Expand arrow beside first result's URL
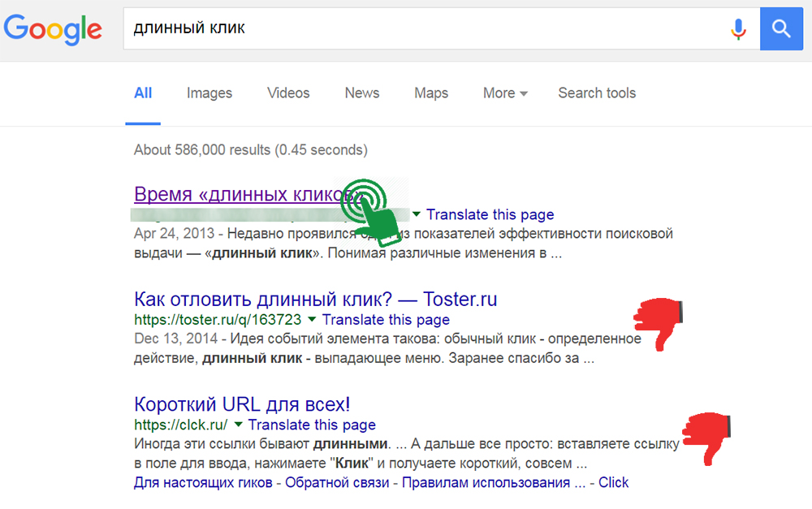This screenshot has width=812, height=509. (x=417, y=215)
